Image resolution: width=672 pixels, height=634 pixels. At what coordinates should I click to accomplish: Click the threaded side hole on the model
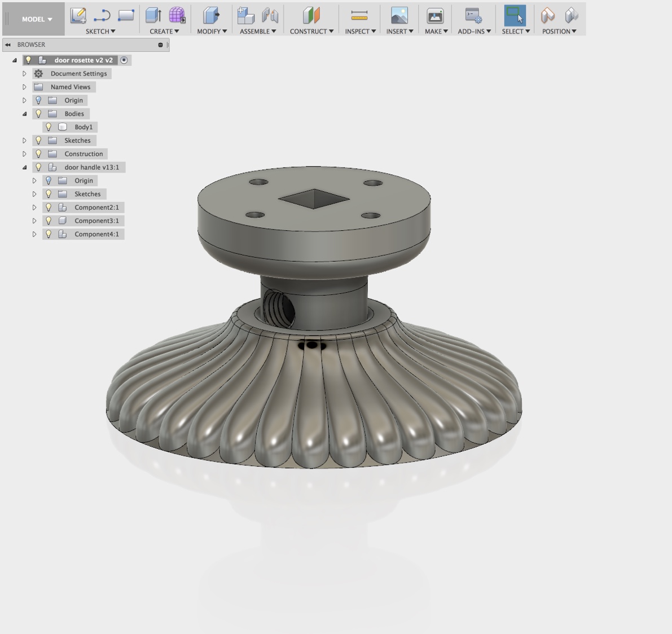click(279, 309)
